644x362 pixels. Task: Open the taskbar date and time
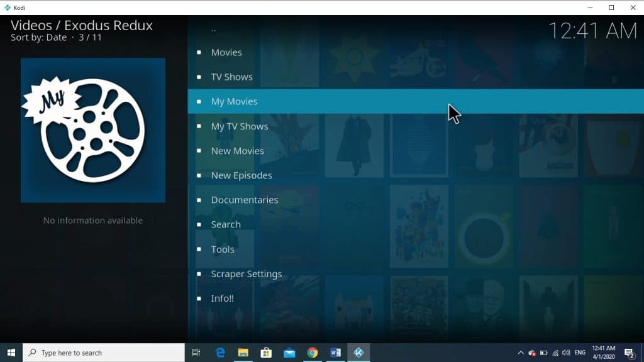(603, 353)
